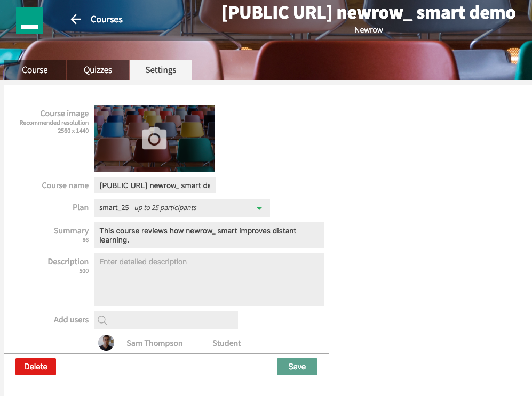Go back via the Courses link

107,19
